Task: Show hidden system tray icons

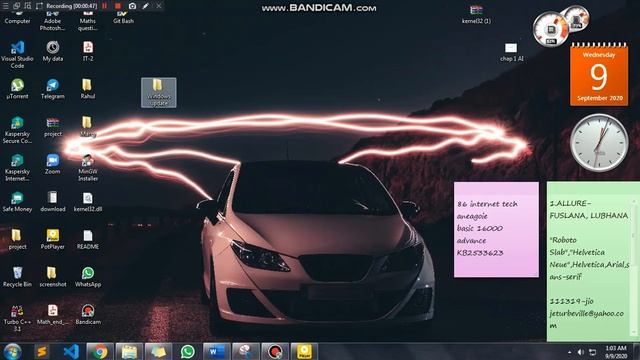Action: [x=569, y=352]
